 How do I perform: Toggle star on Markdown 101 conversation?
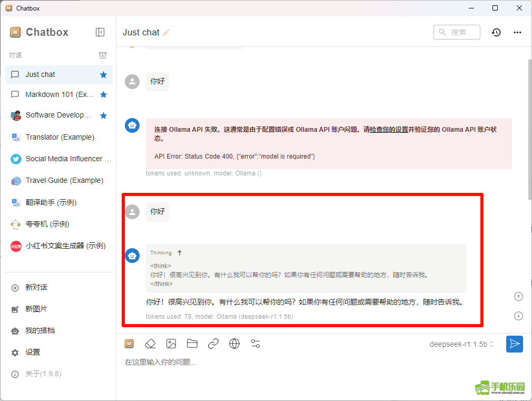(103, 95)
